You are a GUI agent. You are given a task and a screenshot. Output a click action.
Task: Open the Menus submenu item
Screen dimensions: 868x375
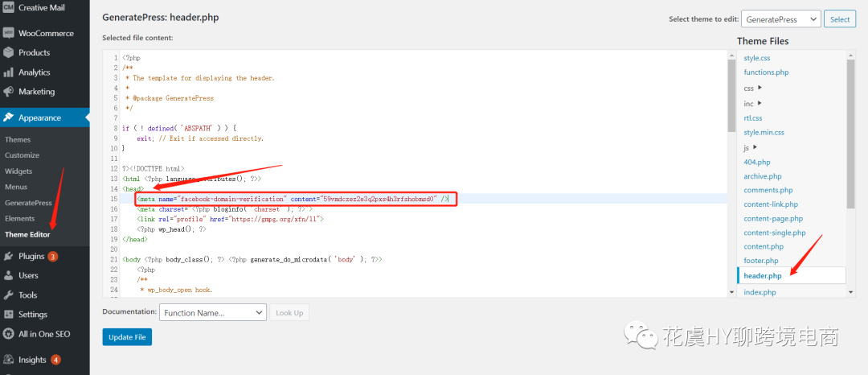coord(16,187)
